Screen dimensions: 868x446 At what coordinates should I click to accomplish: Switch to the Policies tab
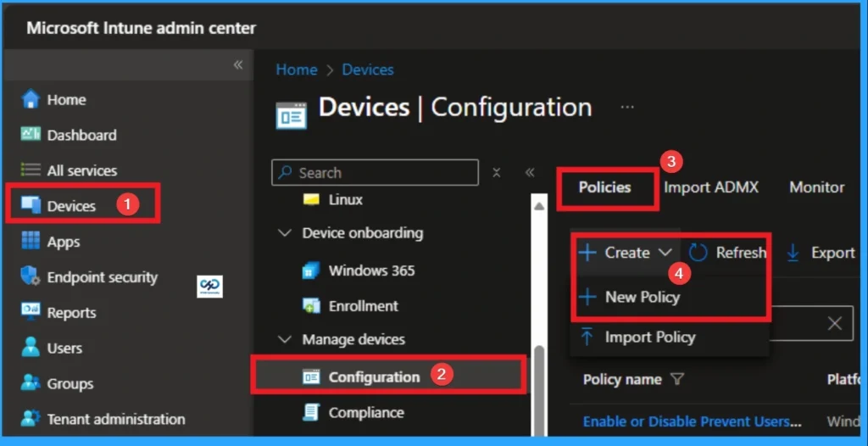(x=604, y=187)
